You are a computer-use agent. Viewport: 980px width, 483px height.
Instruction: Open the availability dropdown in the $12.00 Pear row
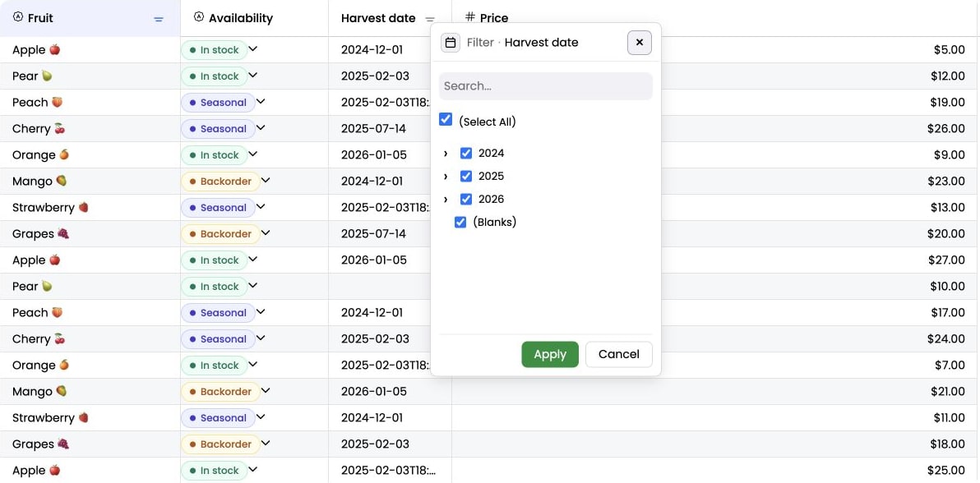tap(253, 76)
